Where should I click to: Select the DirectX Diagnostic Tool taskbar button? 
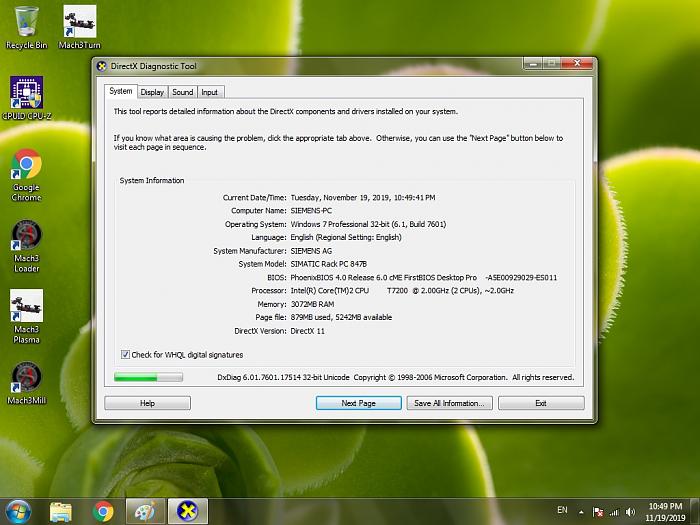pos(188,512)
